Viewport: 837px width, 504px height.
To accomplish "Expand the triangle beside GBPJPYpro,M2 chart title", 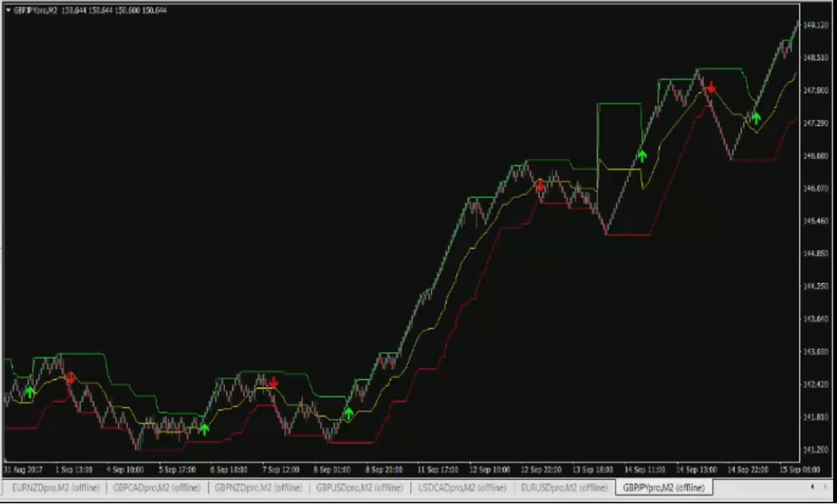I will pyautogui.click(x=8, y=11).
